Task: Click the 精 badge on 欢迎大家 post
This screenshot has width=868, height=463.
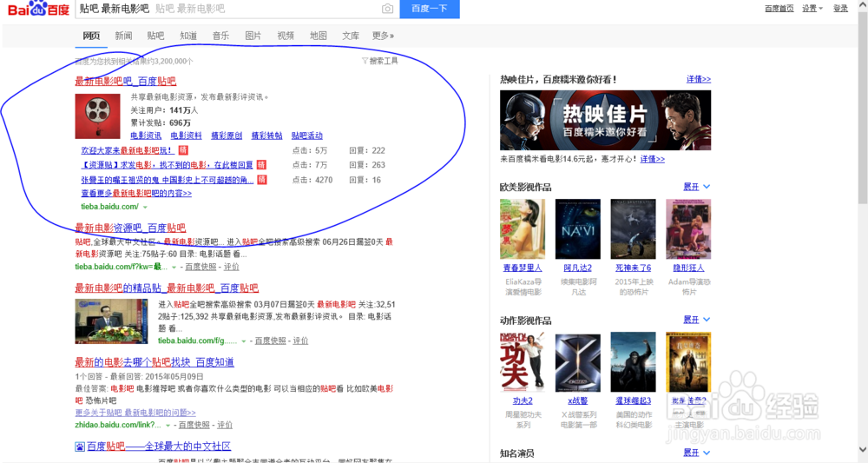Action: [x=183, y=150]
